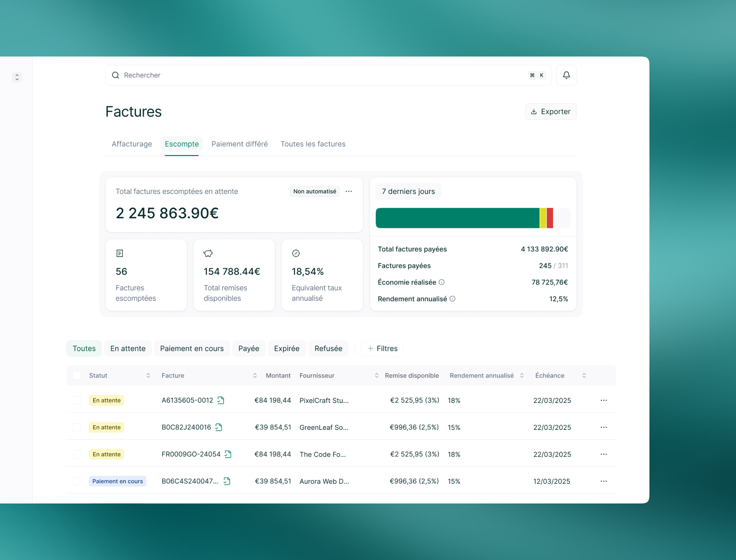Image resolution: width=736 pixels, height=560 pixels.
Task: Open three-dot menu on pending total card
Action: click(349, 191)
